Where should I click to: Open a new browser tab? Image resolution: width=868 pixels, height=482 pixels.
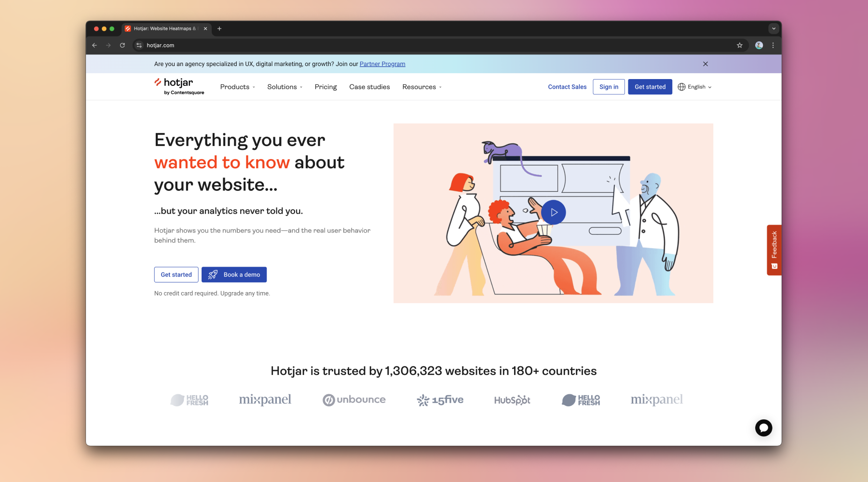click(219, 28)
